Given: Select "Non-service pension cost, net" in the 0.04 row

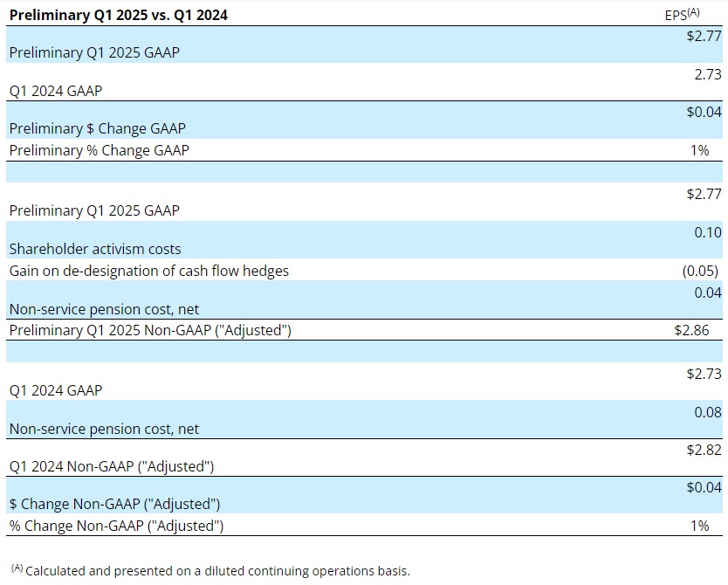Looking at the screenshot, I should (x=104, y=309).
